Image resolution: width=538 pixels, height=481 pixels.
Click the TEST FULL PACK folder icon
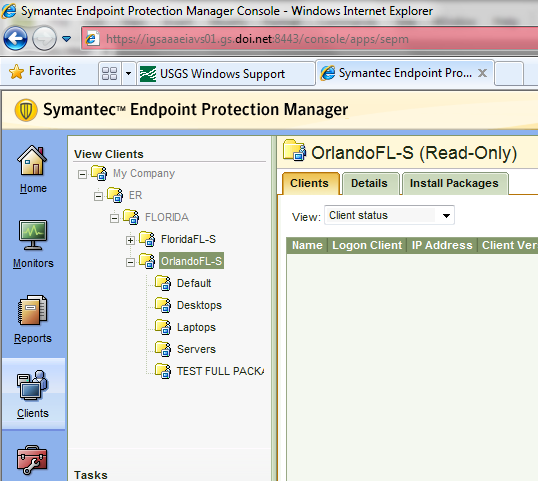[x=163, y=371]
